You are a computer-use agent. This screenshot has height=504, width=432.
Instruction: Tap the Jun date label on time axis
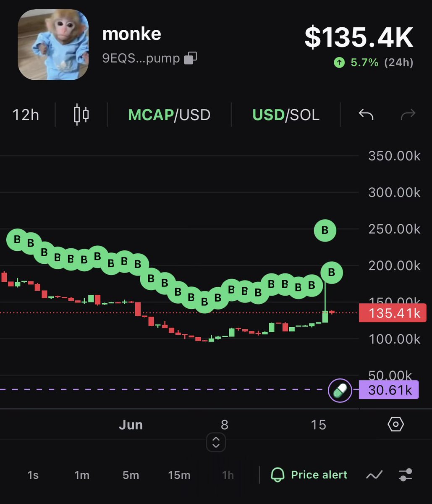pyautogui.click(x=131, y=425)
